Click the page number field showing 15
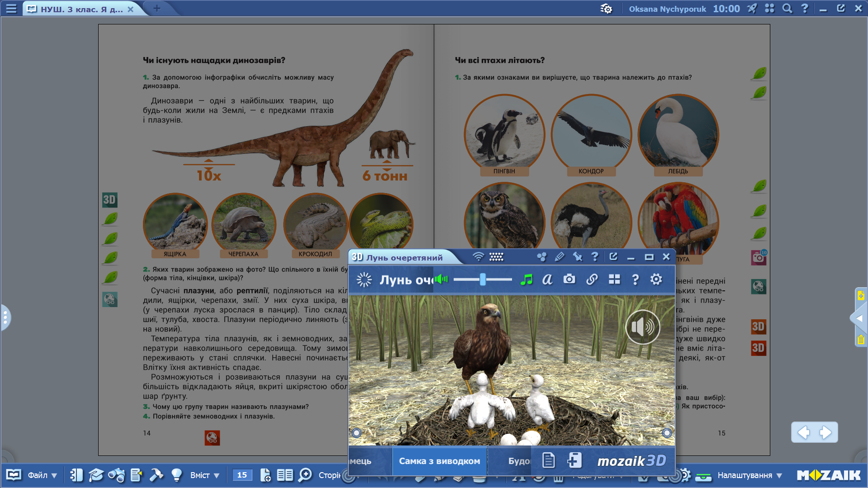 coord(242,475)
